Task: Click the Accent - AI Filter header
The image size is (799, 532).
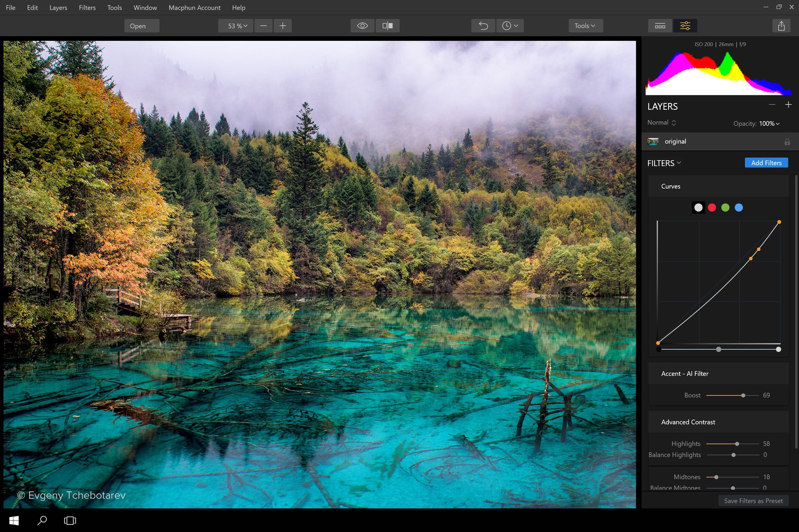Action: coord(718,374)
